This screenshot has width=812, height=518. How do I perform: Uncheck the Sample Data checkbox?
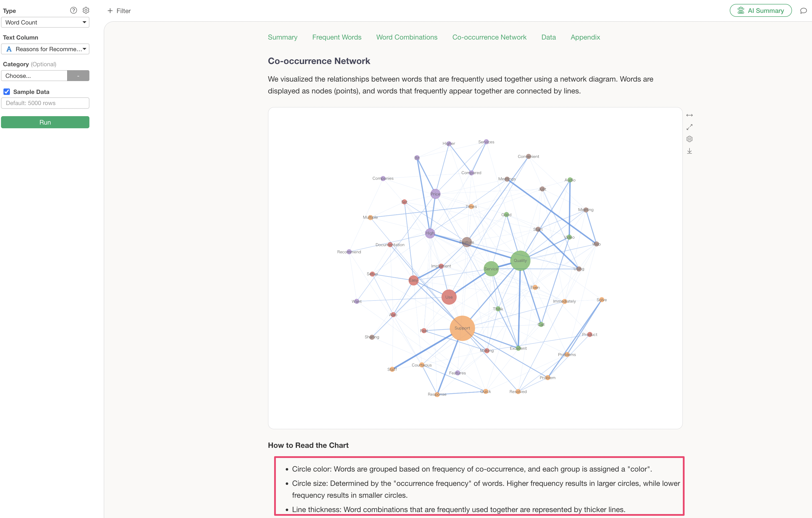pyautogui.click(x=7, y=92)
